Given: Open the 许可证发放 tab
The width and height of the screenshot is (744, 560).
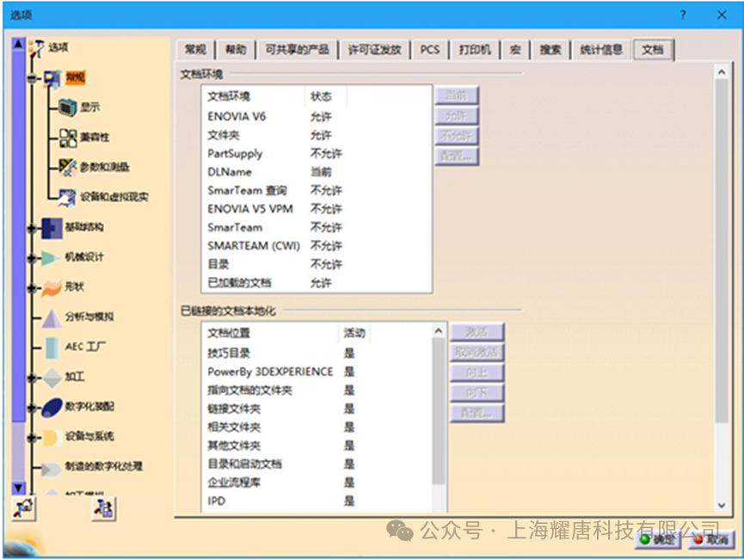Looking at the screenshot, I should pos(373,49).
